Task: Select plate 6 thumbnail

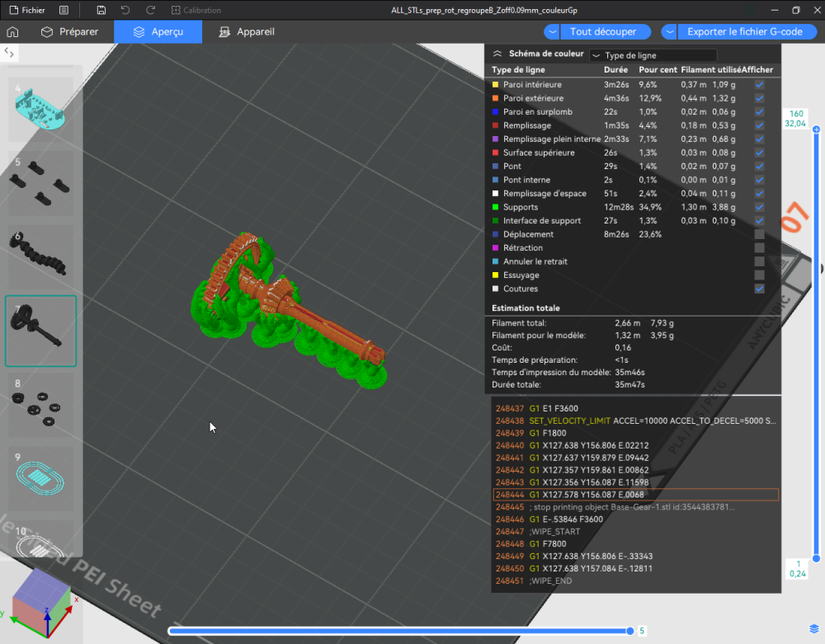Action: 40,256
